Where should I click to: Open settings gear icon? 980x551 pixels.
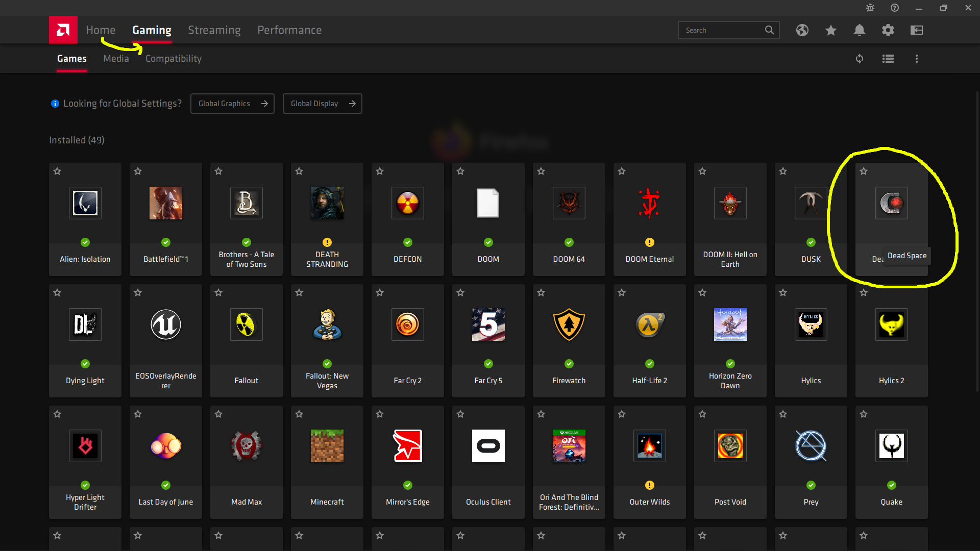pos(888,30)
